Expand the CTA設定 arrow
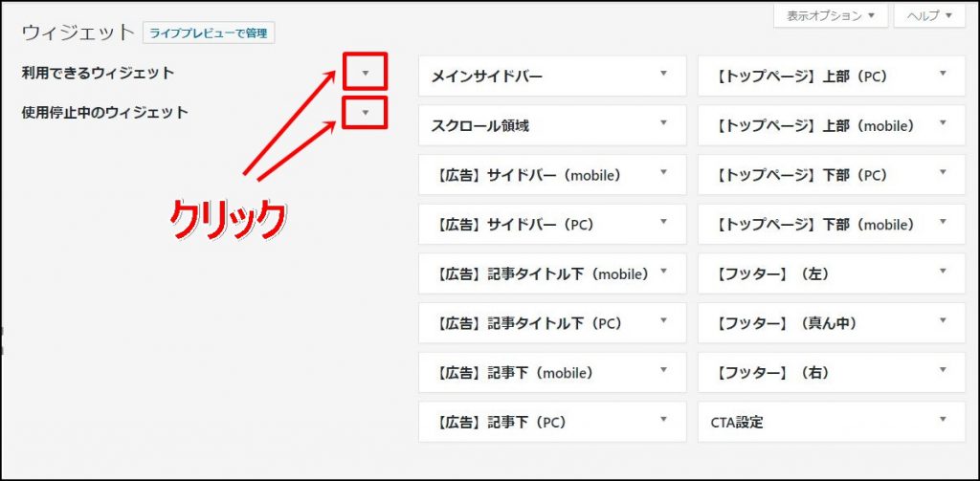980x481 pixels. point(943,419)
